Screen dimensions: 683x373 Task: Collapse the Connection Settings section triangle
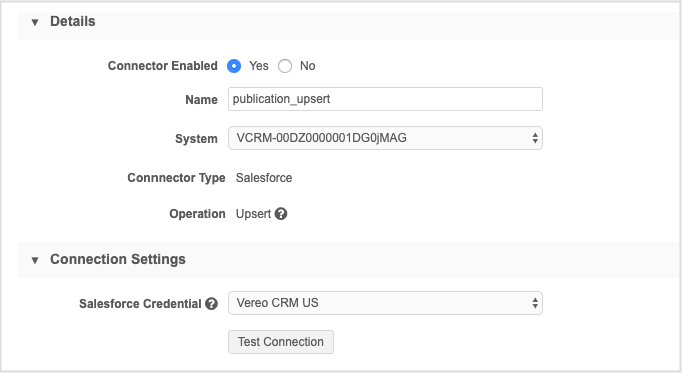pos(35,260)
